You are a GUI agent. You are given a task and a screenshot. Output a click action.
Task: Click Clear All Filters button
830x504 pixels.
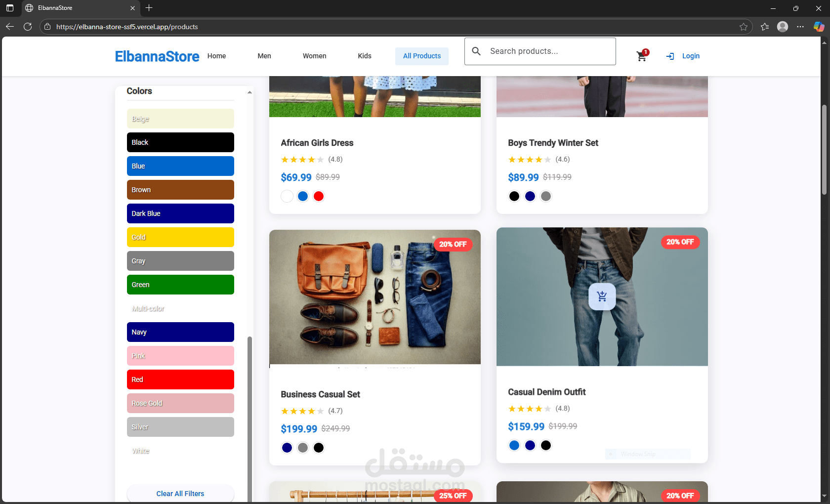pos(180,494)
